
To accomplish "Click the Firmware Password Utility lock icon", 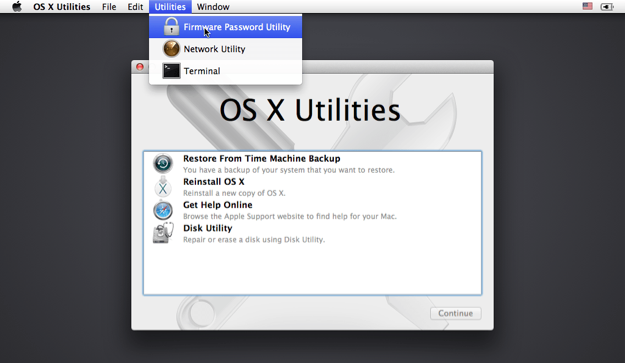I will [171, 27].
